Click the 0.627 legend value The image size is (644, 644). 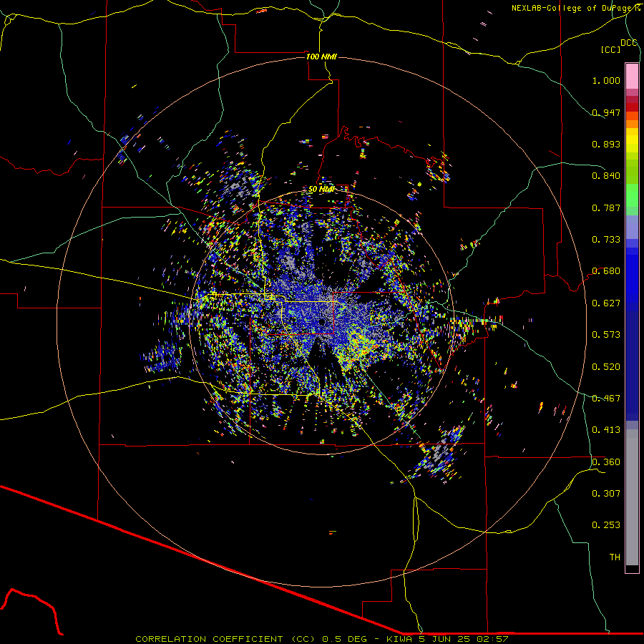point(606,303)
